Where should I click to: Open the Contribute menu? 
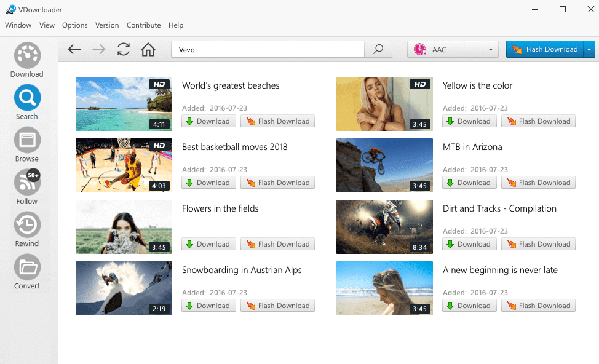click(144, 25)
